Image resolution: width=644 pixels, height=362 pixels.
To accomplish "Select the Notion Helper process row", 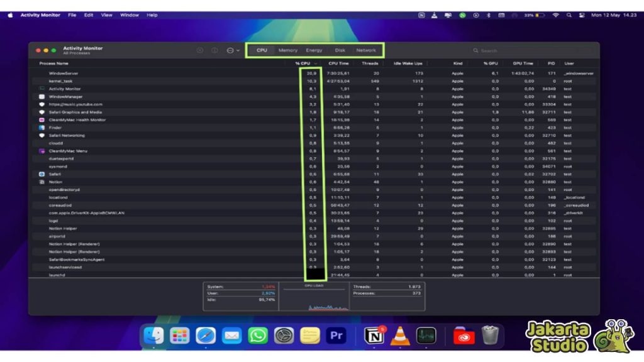I will click(314, 229).
